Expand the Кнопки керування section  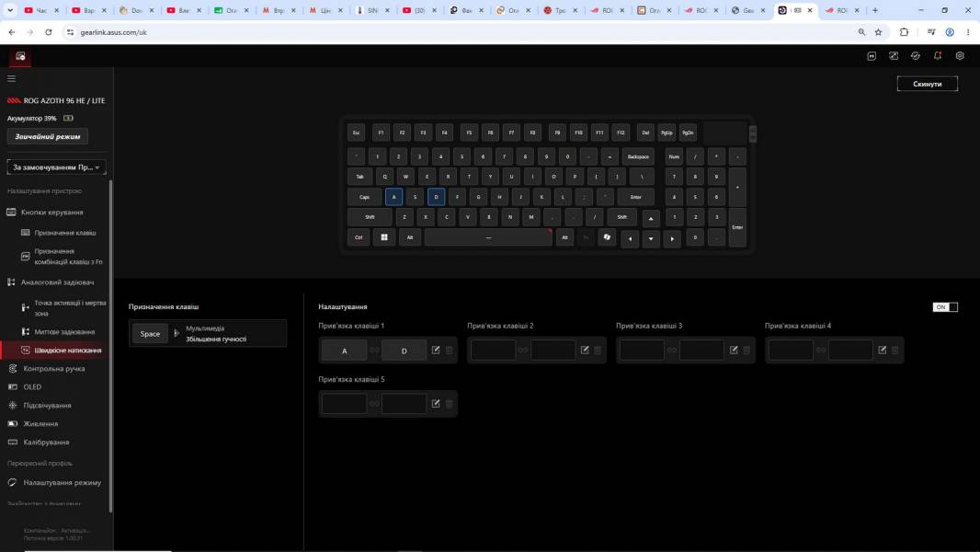[51, 212]
